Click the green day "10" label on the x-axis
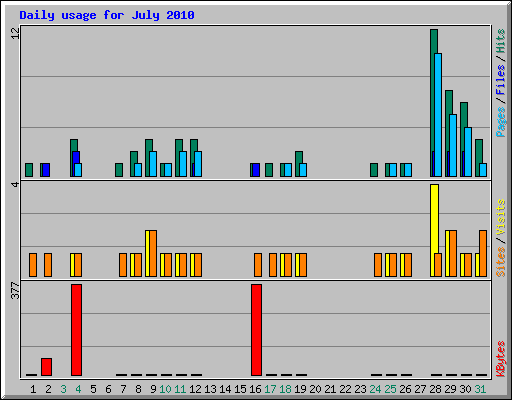 [x=165, y=389]
